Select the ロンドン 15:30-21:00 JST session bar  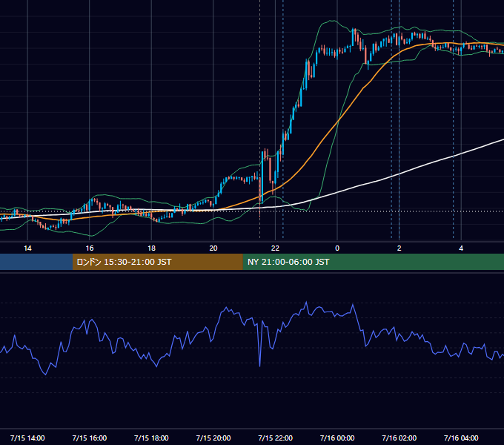pos(157,262)
